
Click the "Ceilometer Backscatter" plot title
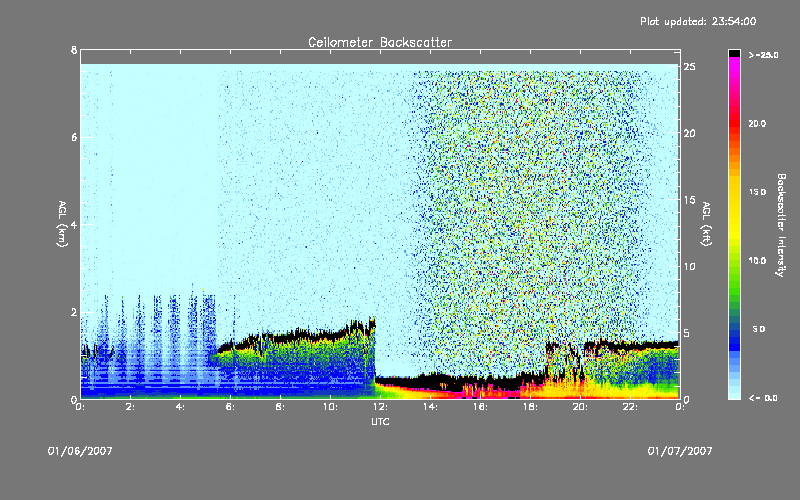[380, 42]
